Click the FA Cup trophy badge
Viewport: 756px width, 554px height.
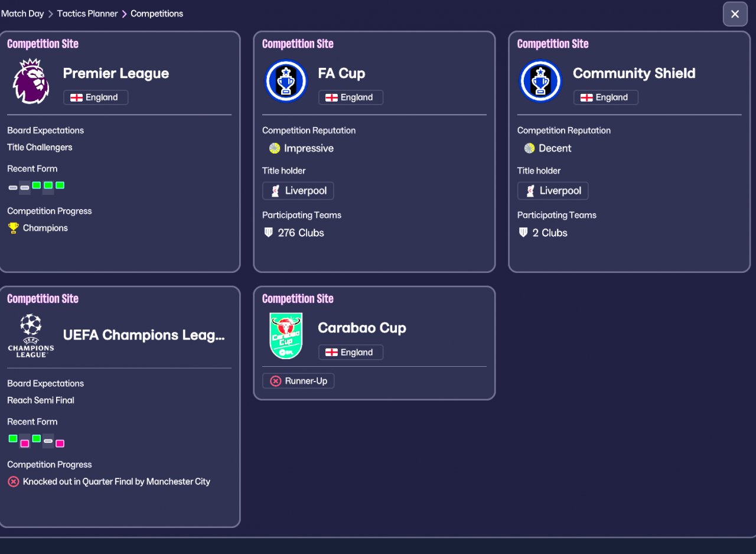click(286, 82)
